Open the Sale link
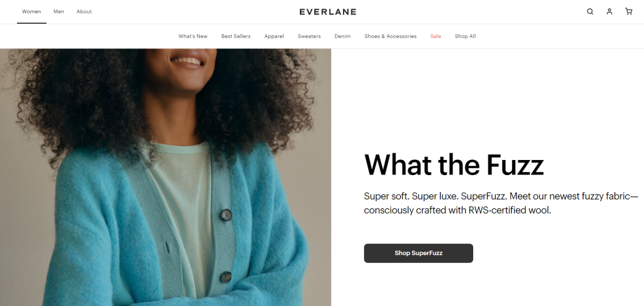The width and height of the screenshot is (644, 306). click(436, 36)
